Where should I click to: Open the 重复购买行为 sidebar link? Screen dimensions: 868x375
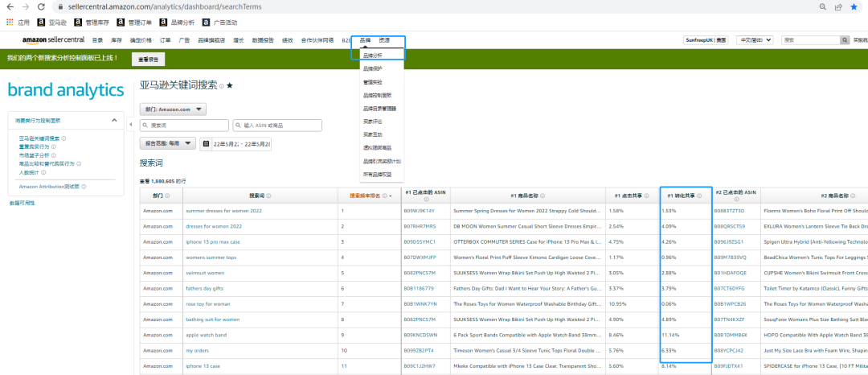[x=35, y=147]
